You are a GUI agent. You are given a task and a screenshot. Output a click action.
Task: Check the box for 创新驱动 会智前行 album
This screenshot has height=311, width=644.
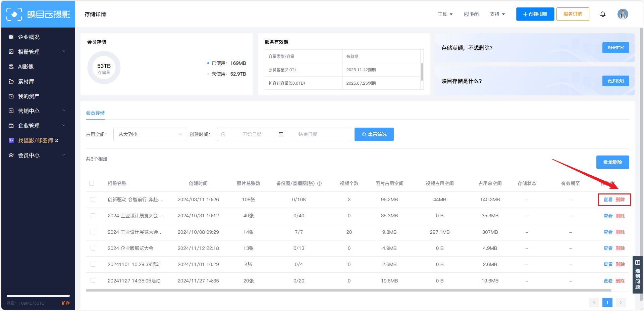(93, 199)
